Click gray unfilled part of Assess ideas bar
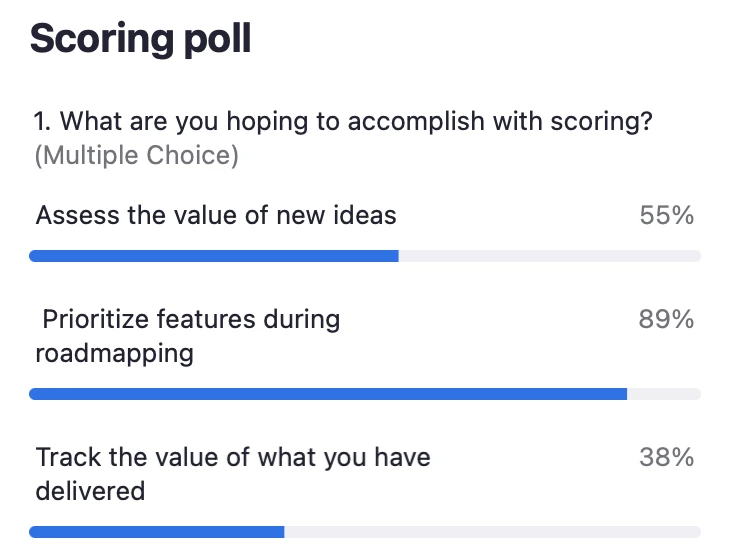This screenshot has height=560, width=754. 549,256
